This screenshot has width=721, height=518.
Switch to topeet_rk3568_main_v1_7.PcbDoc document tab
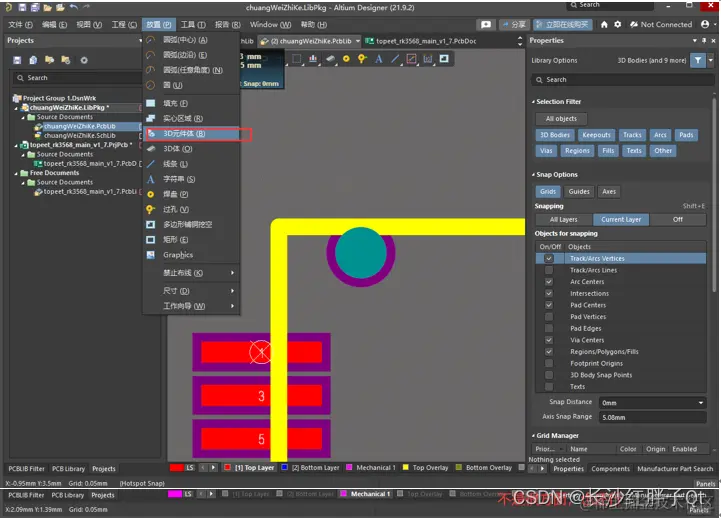pyautogui.click(x=420, y=41)
